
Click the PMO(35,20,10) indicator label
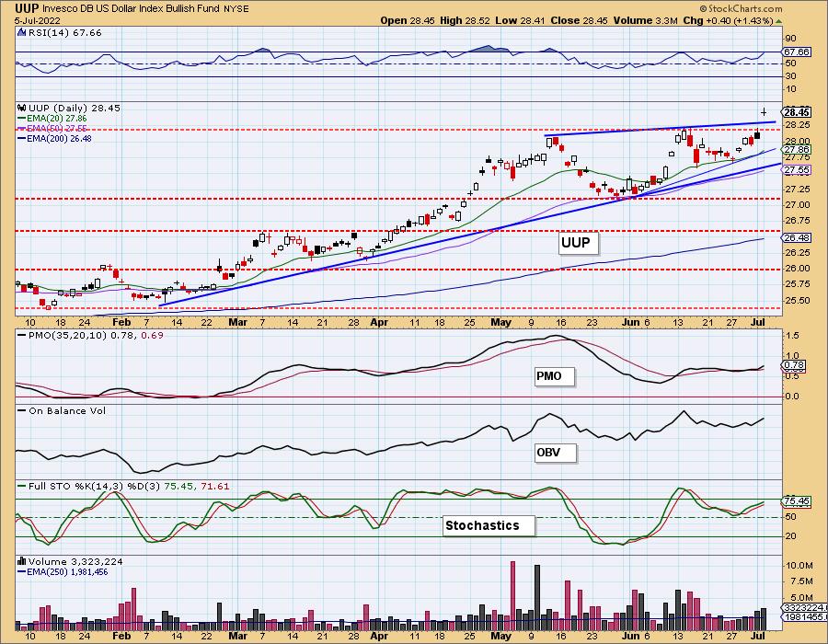pyautogui.click(x=91, y=336)
